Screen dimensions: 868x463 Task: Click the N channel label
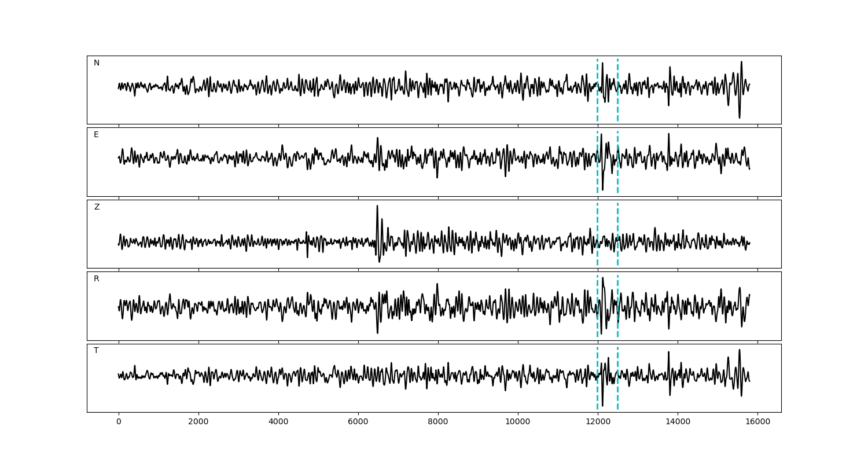pyautogui.click(x=97, y=63)
